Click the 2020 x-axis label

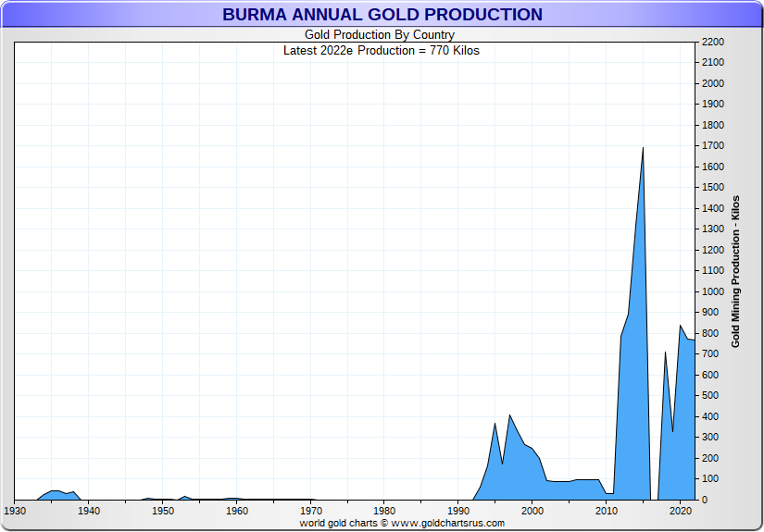tap(682, 511)
